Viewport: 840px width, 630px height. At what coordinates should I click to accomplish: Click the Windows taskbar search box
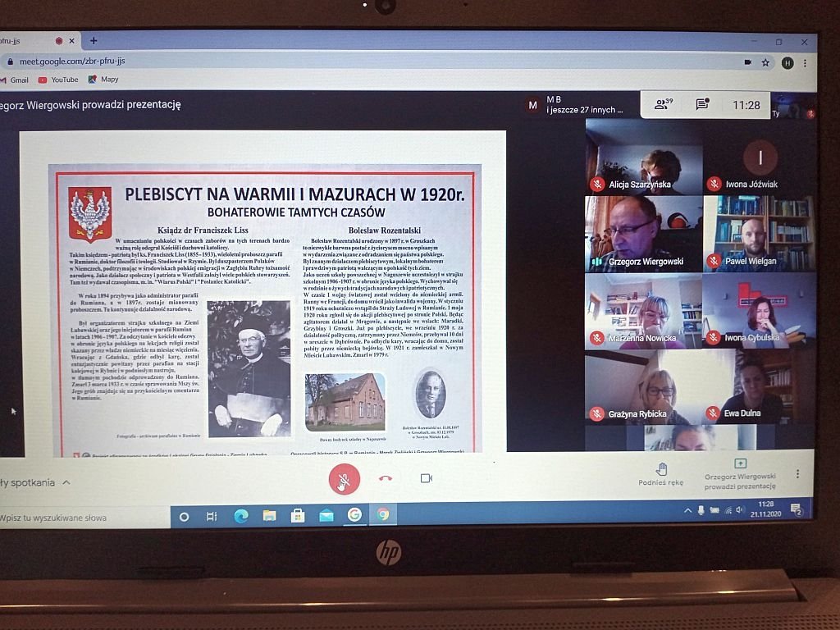pos(84,518)
